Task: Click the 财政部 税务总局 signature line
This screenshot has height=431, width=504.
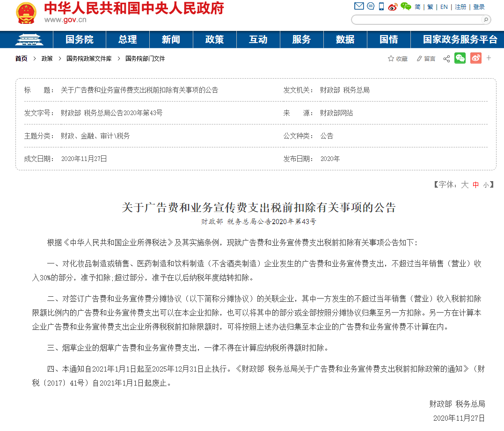Action: coord(457,404)
